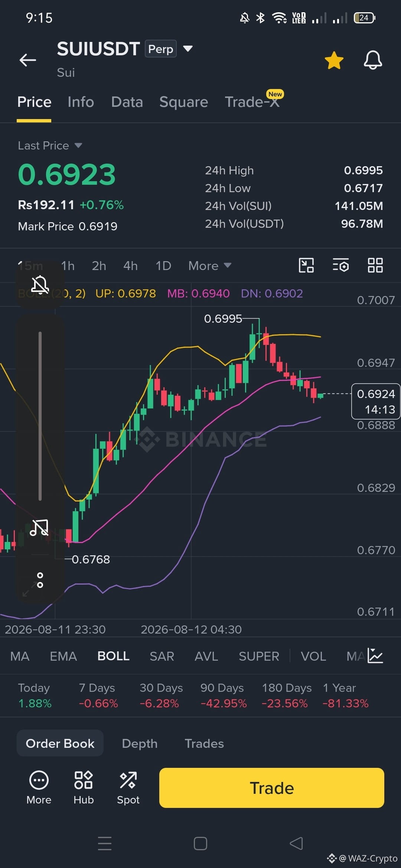401x868 pixels.
Task: Enable the AVL indicator
Action: tap(206, 656)
